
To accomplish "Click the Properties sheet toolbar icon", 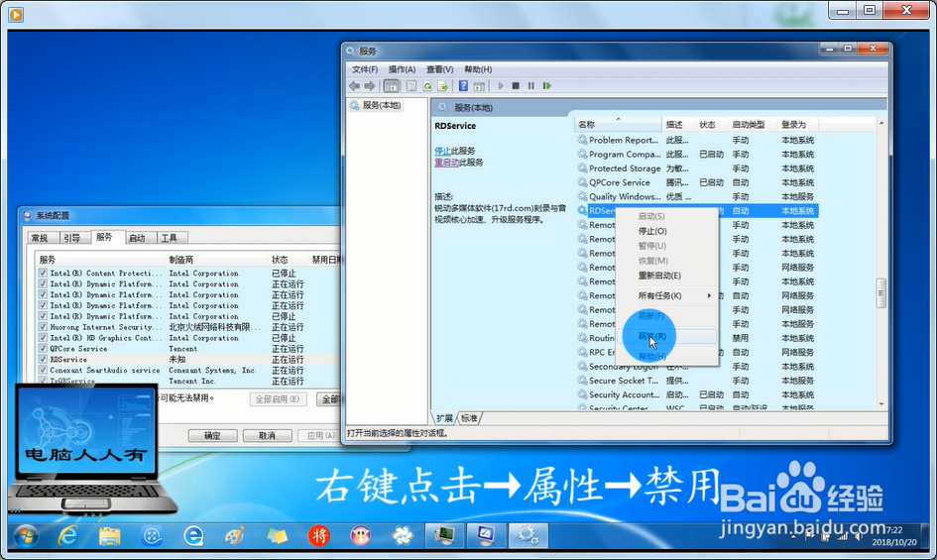I will (x=411, y=86).
